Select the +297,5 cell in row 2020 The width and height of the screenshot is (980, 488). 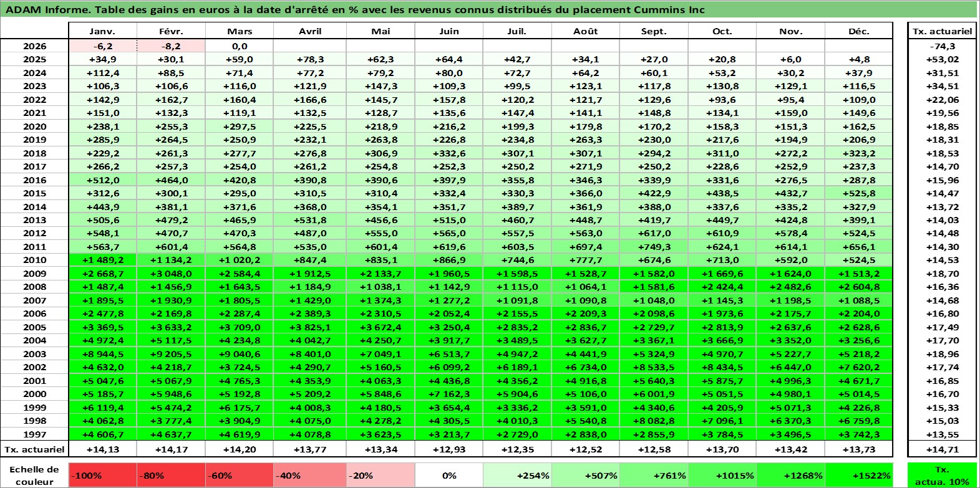240,127
